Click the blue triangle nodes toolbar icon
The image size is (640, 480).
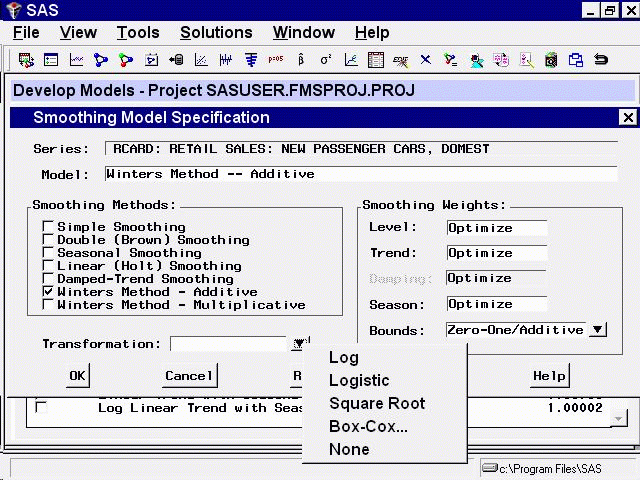pyautogui.click(x=101, y=60)
